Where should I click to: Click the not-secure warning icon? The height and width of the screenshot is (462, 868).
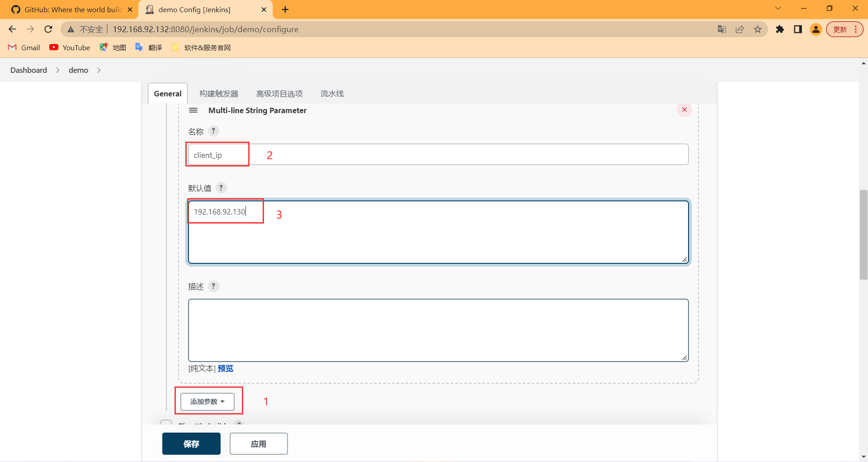click(71, 29)
